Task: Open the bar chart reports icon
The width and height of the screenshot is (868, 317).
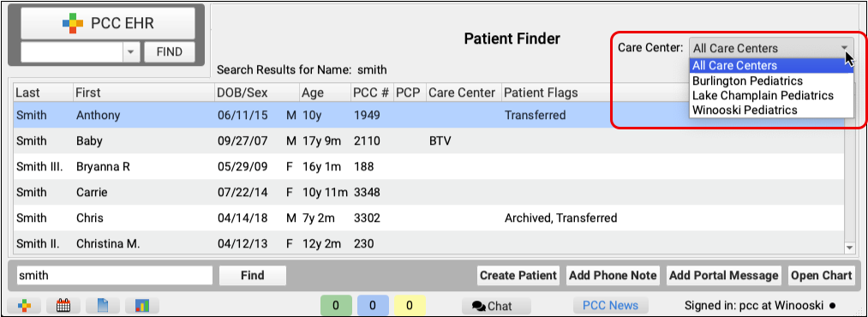Action: (x=142, y=305)
